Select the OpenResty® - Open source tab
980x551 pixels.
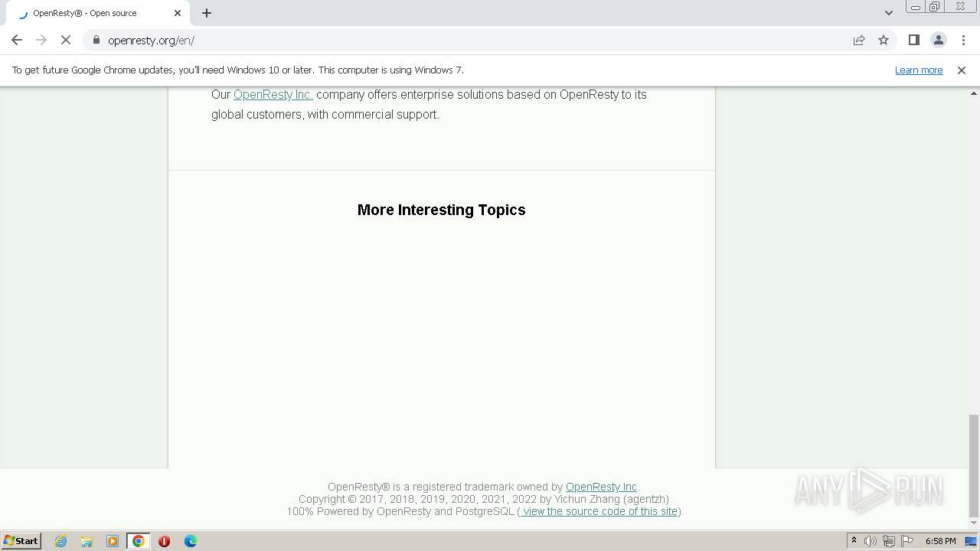pyautogui.click(x=98, y=13)
